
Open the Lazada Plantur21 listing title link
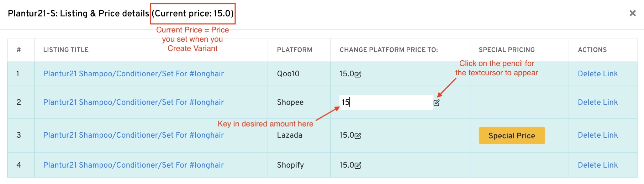tap(133, 135)
